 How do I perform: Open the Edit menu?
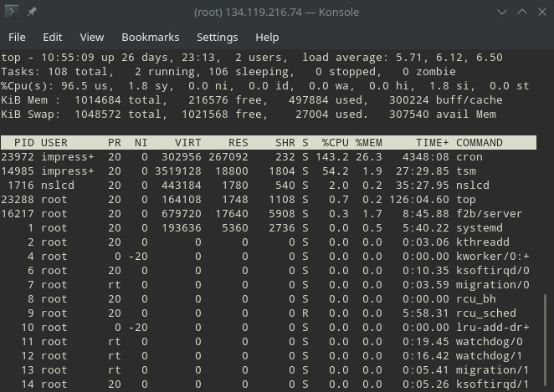[x=52, y=37]
